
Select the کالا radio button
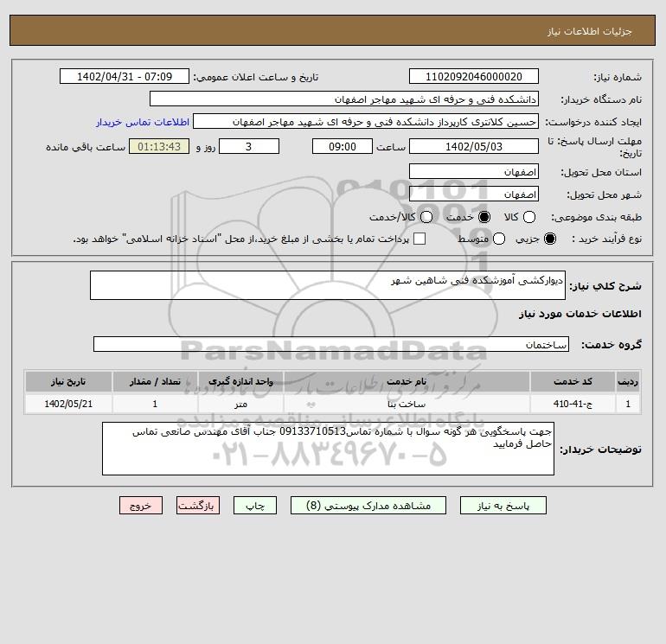(529, 217)
